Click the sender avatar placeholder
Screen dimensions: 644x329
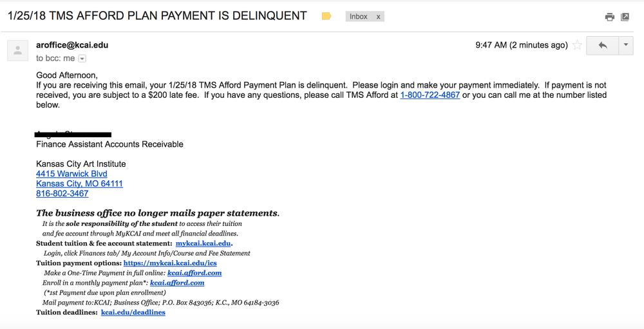[17, 50]
